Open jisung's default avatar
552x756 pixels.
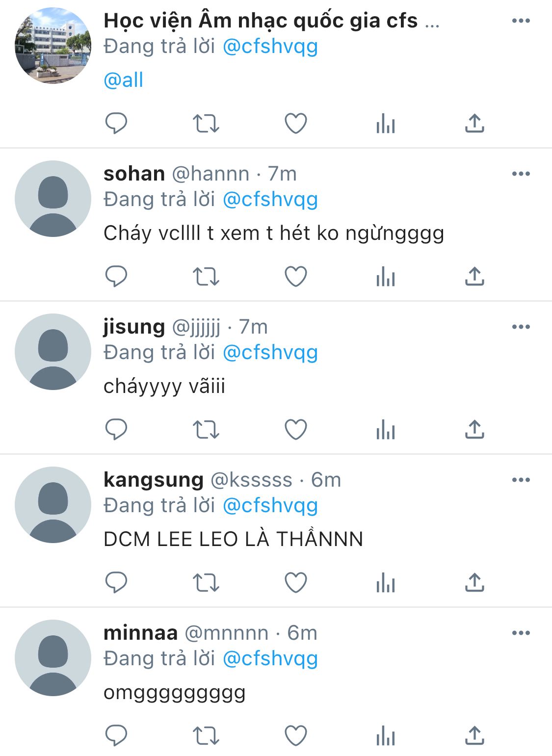(53, 352)
